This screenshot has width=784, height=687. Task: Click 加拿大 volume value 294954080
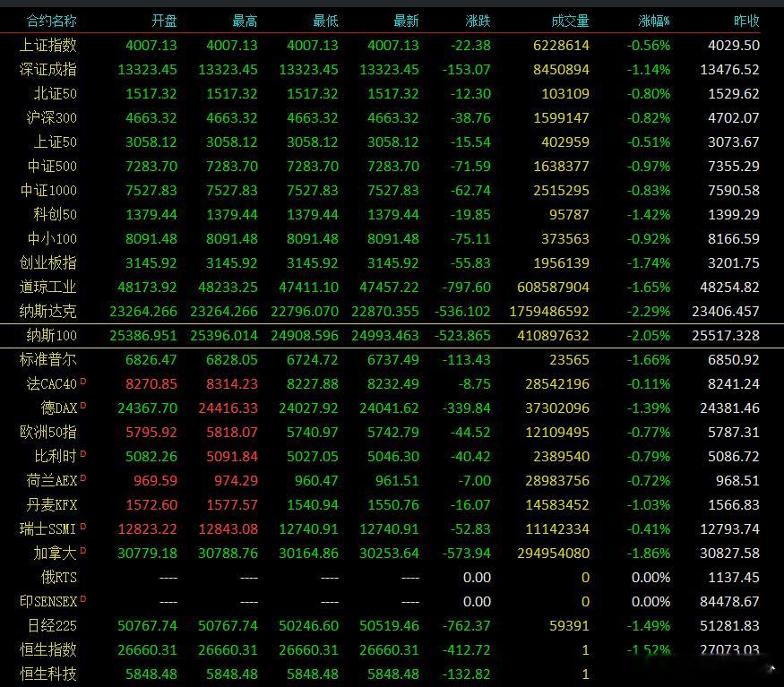(553, 553)
